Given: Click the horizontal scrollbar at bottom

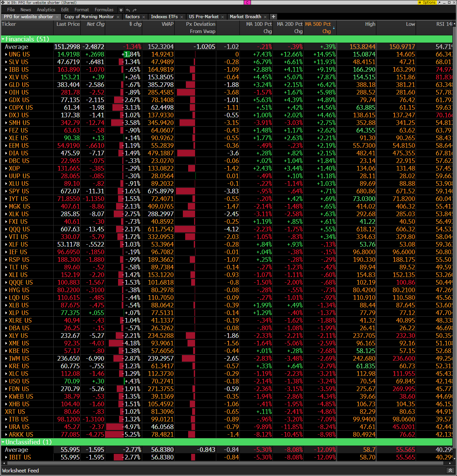Looking at the screenshot, I should coord(225,463).
